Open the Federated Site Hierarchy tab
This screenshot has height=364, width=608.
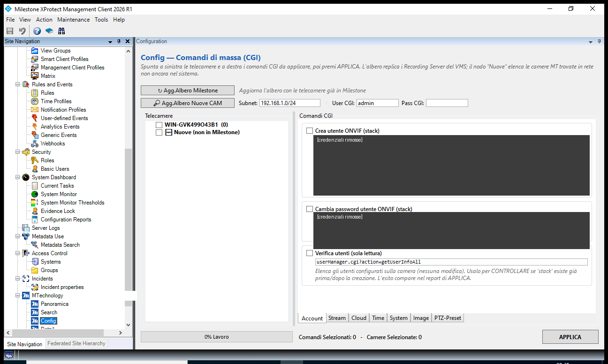(76, 343)
